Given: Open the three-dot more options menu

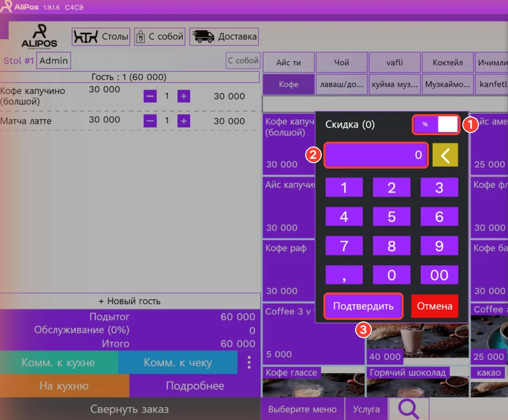Looking at the screenshot, I should point(249,362).
